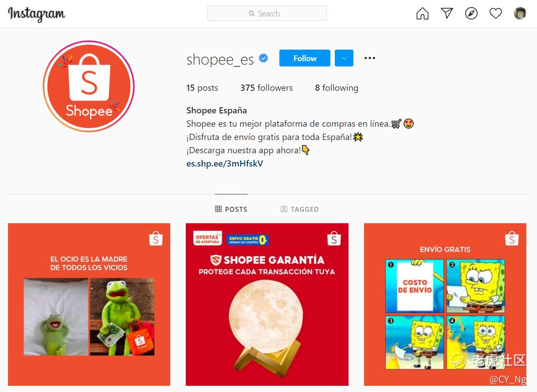The width and height of the screenshot is (537, 392).
Task: Click the Shopee profile picture
Action: 89,86
